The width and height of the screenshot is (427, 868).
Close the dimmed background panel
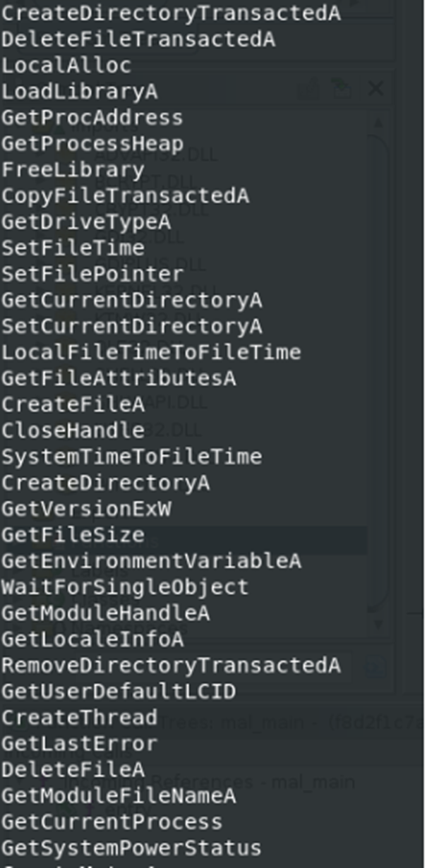pos(376,89)
